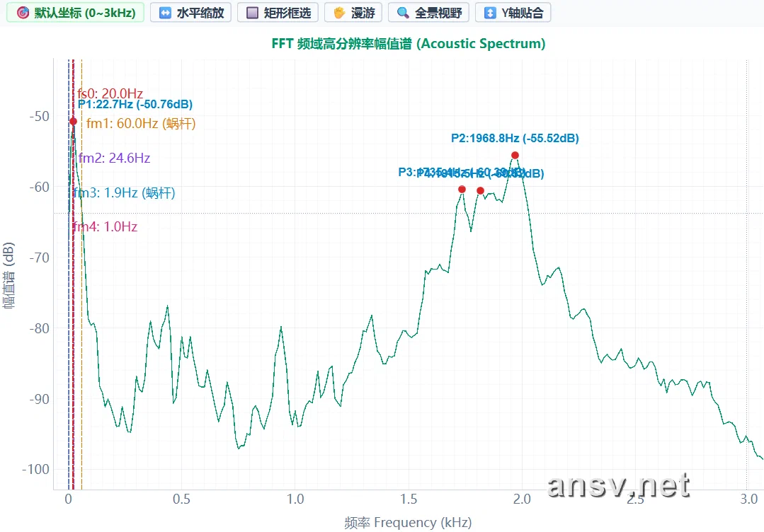
Task: Click the target icon on default coordinates button
Action: pyautogui.click(x=23, y=13)
